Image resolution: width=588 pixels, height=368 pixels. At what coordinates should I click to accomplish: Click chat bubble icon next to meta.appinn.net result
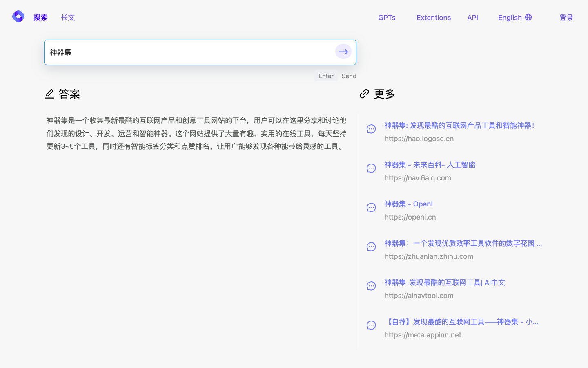pyautogui.click(x=371, y=325)
